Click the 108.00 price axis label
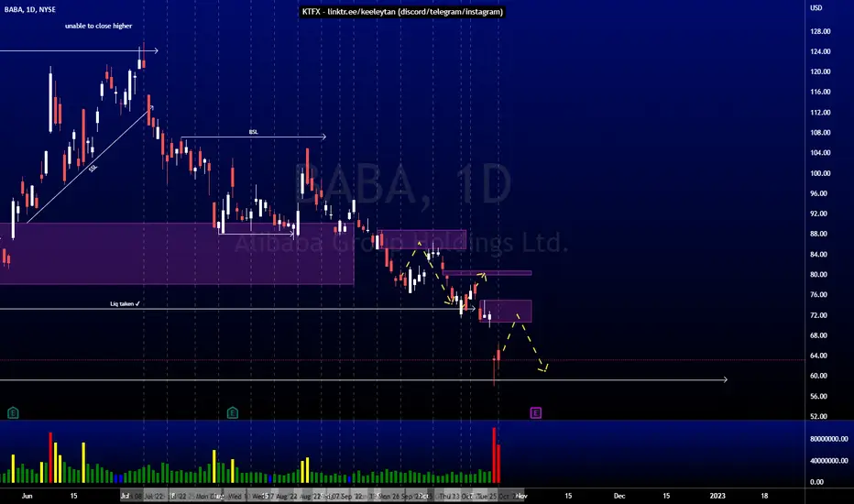The image size is (854, 504). (820, 132)
